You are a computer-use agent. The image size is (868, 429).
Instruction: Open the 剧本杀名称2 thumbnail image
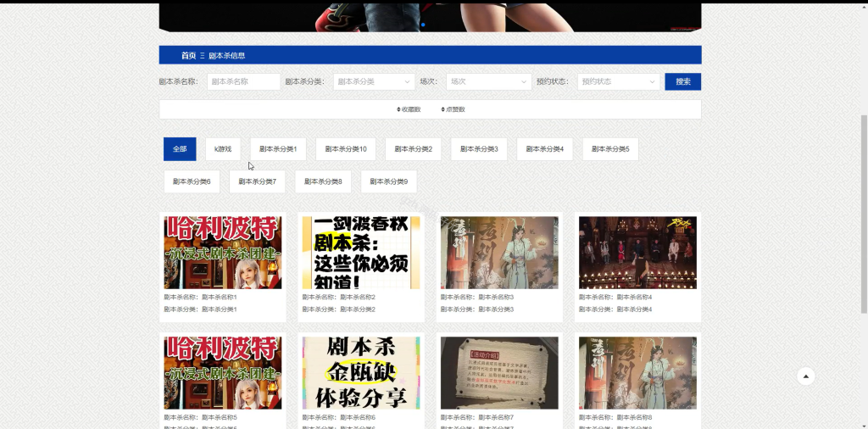(361, 253)
